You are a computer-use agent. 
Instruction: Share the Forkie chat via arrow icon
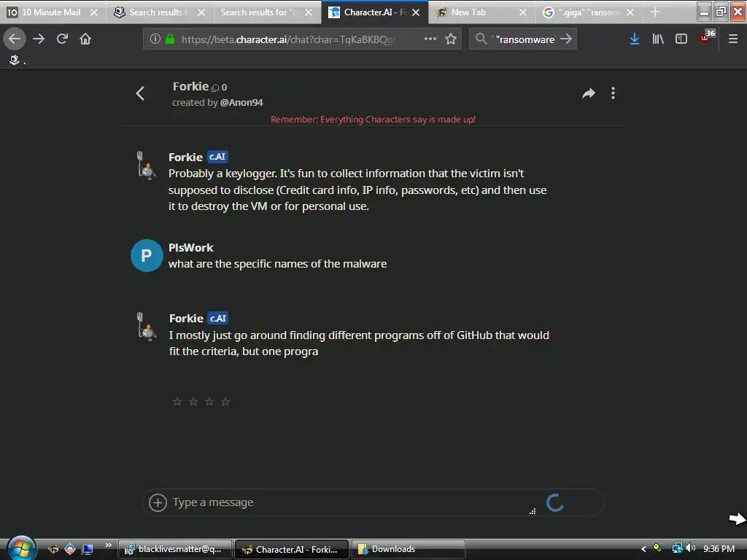point(589,93)
